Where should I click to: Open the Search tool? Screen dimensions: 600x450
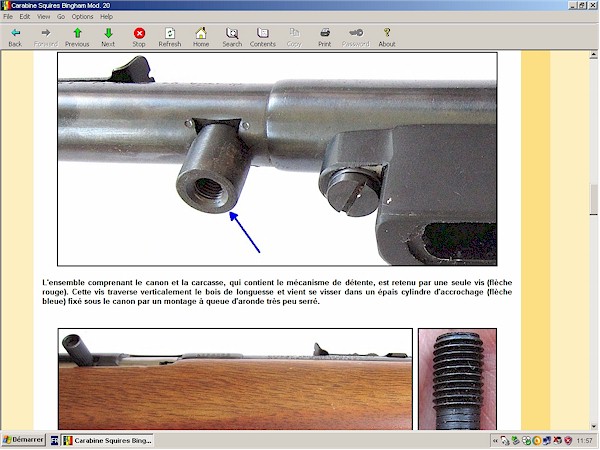click(232, 37)
